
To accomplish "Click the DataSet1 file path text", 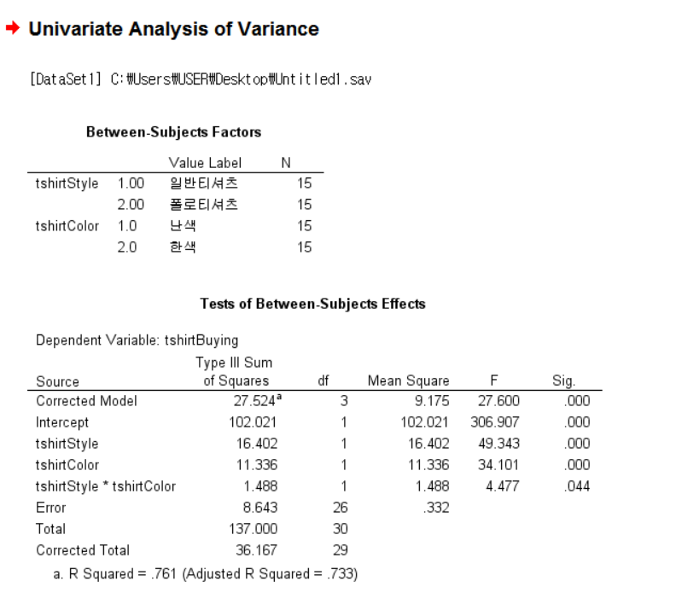I will coord(201,79).
